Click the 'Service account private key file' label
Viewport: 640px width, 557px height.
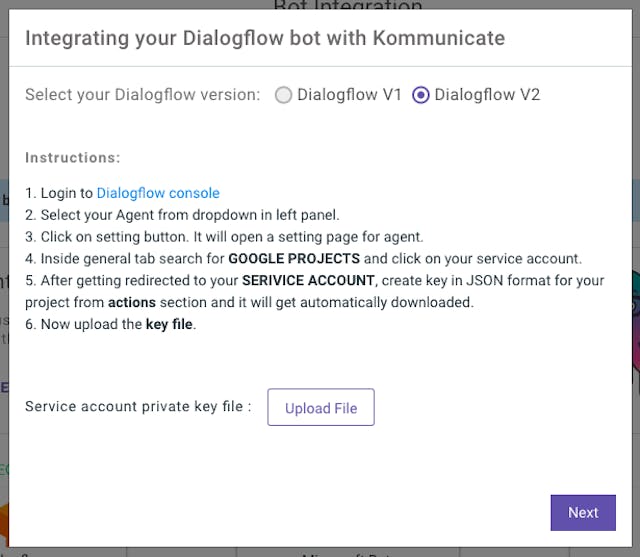coord(138,406)
